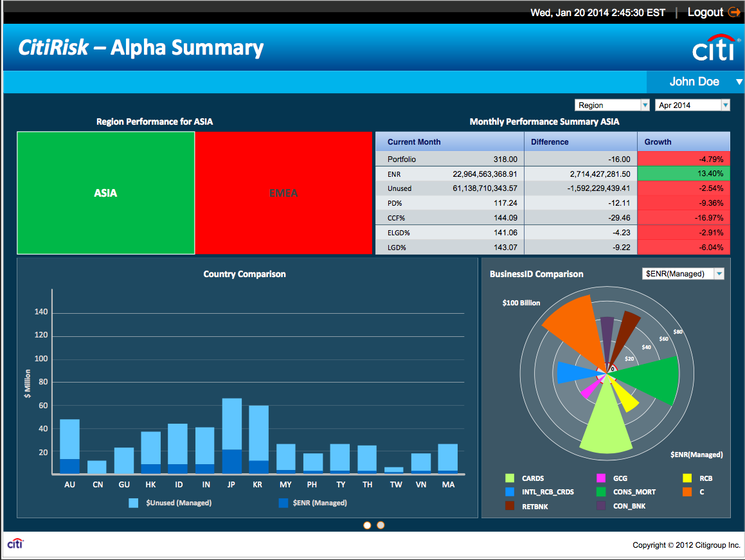745x560 pixels.
Task: Click the C legend orange swatch
Action: click(687, 492)
